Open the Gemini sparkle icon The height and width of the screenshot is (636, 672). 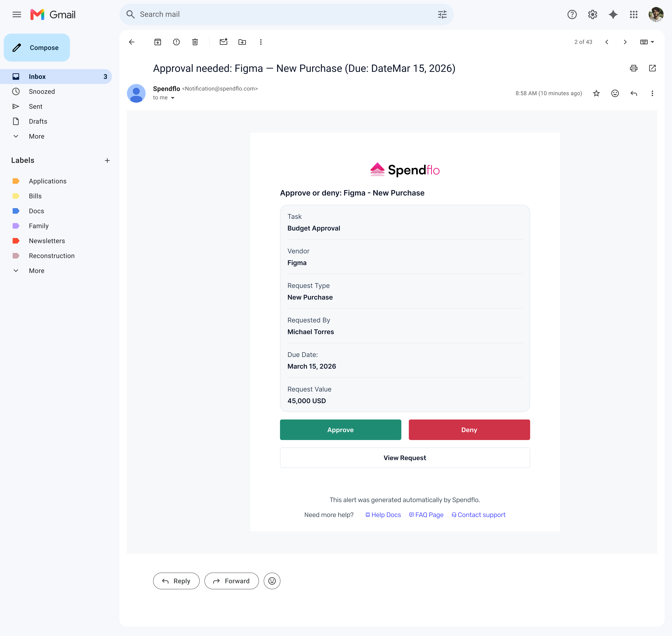click(613, 15)
